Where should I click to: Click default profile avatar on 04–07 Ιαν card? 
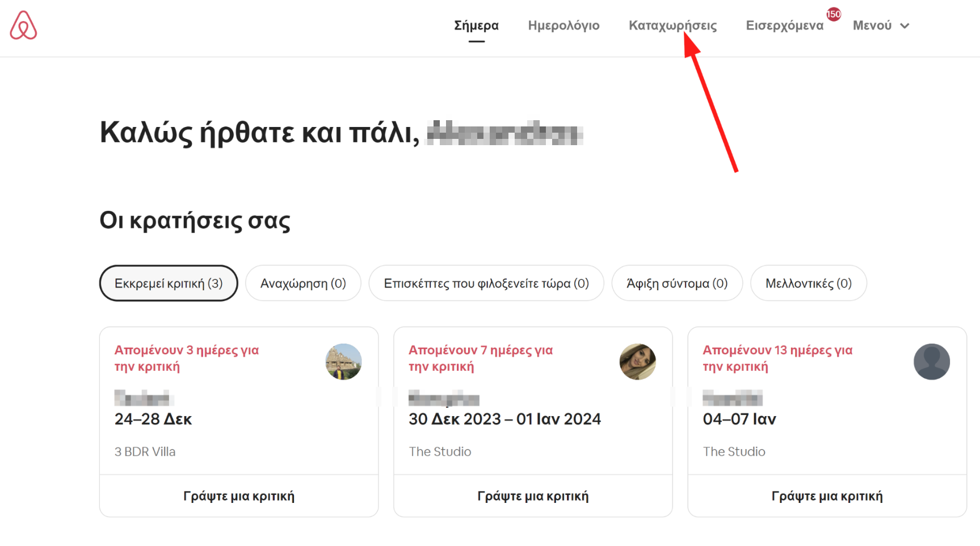click(x=932, y=362)
